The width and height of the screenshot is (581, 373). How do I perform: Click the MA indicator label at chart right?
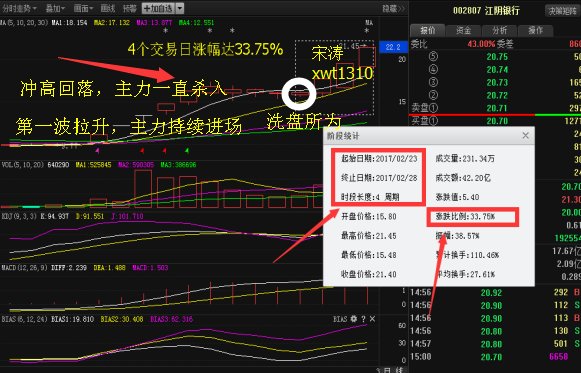click(369, 23)
